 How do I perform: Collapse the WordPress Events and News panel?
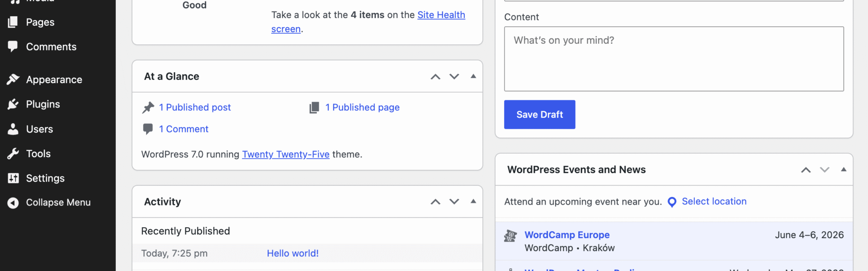pyautogui.click(x=844, y=169)
